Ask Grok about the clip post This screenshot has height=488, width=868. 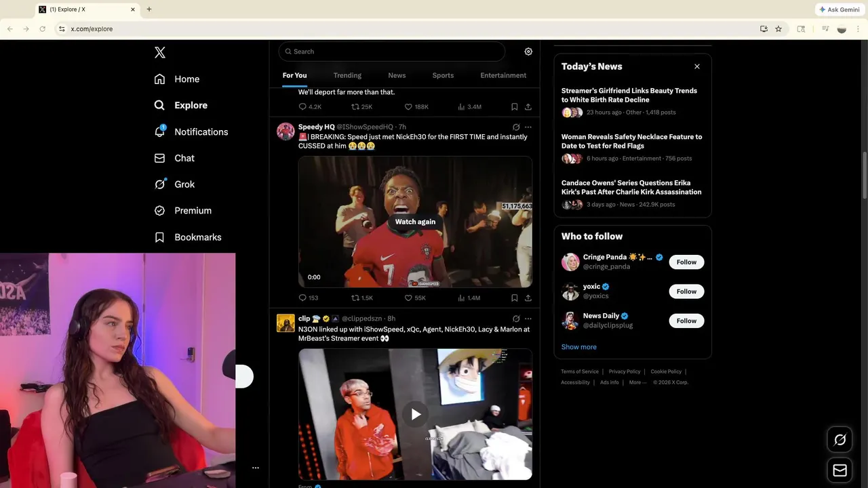point(516,319)
